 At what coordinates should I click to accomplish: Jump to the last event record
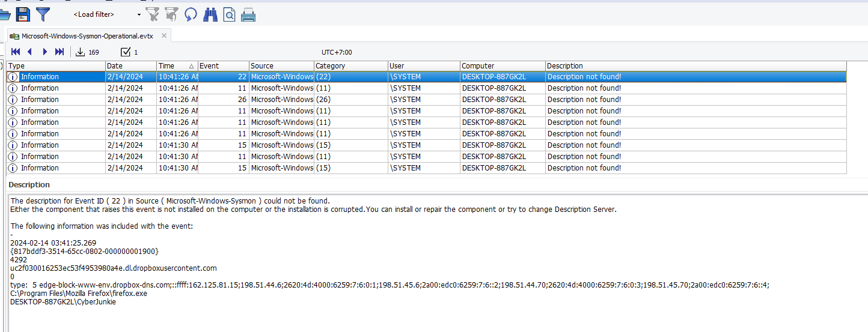(x=60, y=52)
